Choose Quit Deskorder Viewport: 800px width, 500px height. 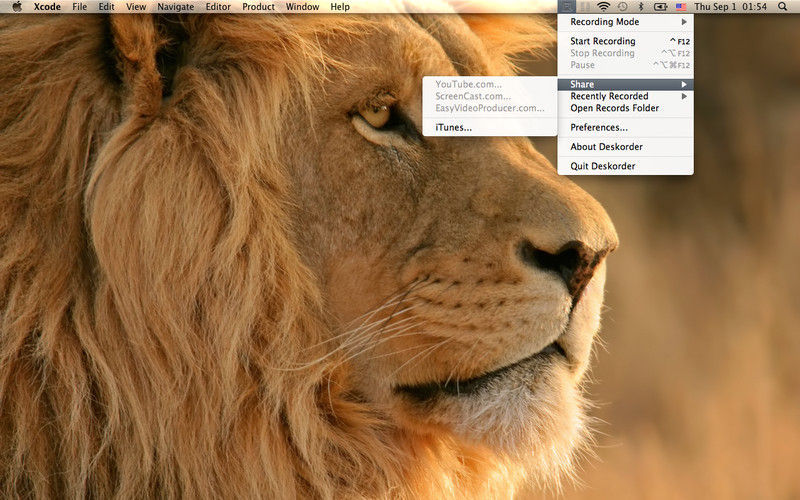[626, 166]
